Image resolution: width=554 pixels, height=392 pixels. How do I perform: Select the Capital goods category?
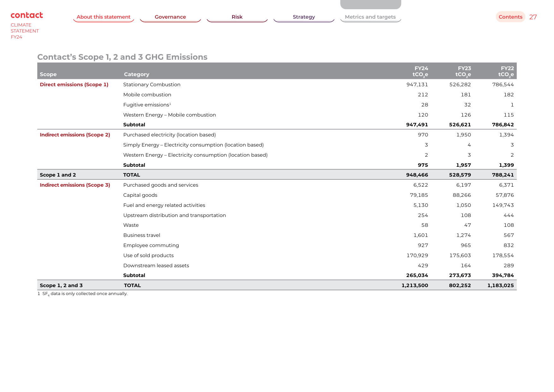click(x=140, y=195)
